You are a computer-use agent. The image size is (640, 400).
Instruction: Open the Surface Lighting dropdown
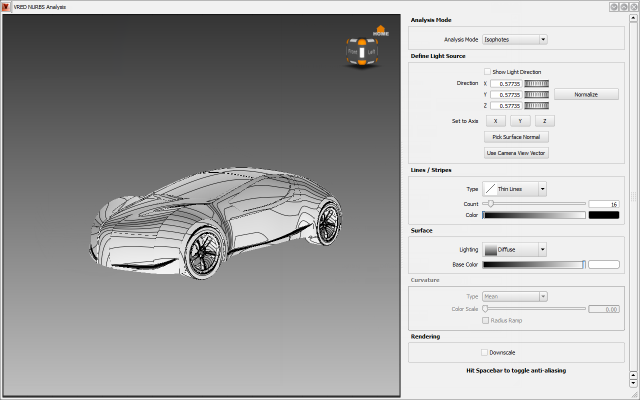(x=515, y=249)
